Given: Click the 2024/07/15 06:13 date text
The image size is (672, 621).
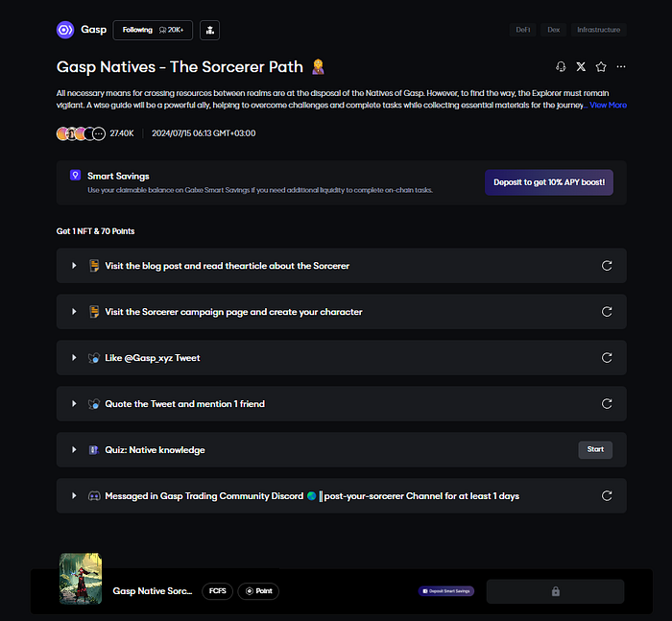Looking at the screenshot, I should 204,133.
